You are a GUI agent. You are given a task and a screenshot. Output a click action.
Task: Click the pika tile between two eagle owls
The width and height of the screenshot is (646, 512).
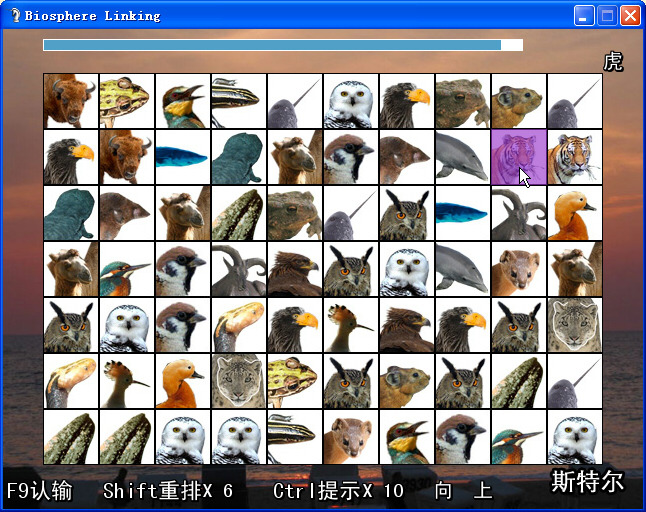pos(407,381)
